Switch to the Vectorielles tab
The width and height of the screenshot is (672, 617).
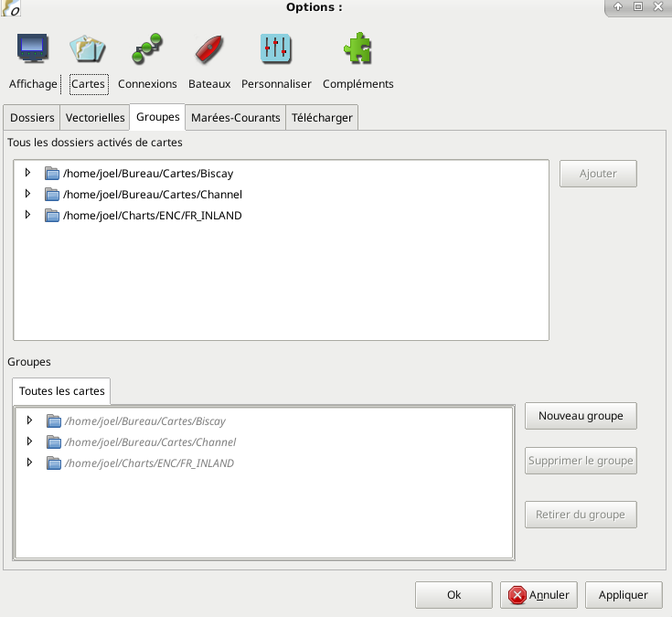95,117
